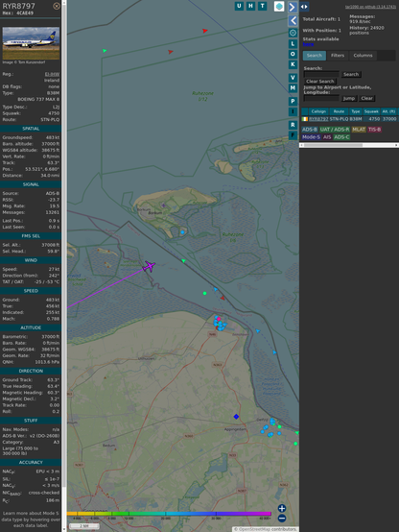Click Clear button next to Jump
Image resolution: width=399 pixels, height=532 pixels.
(x=366, y=98)
